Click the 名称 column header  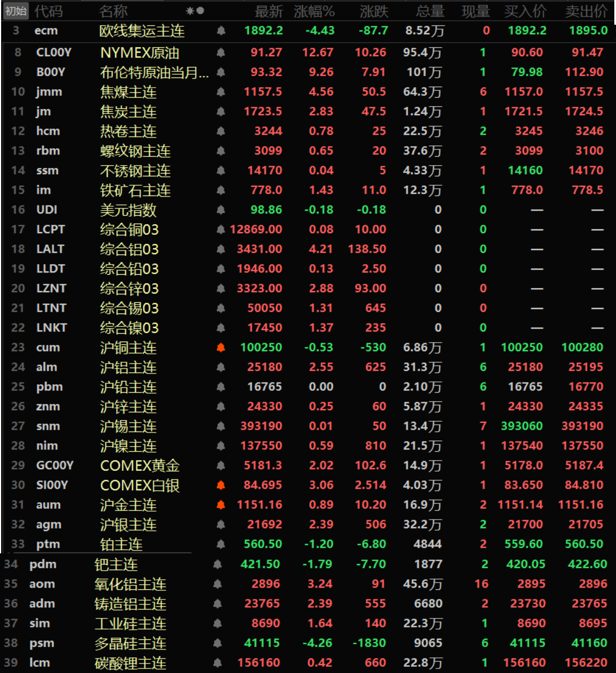(x=113, y=11)
